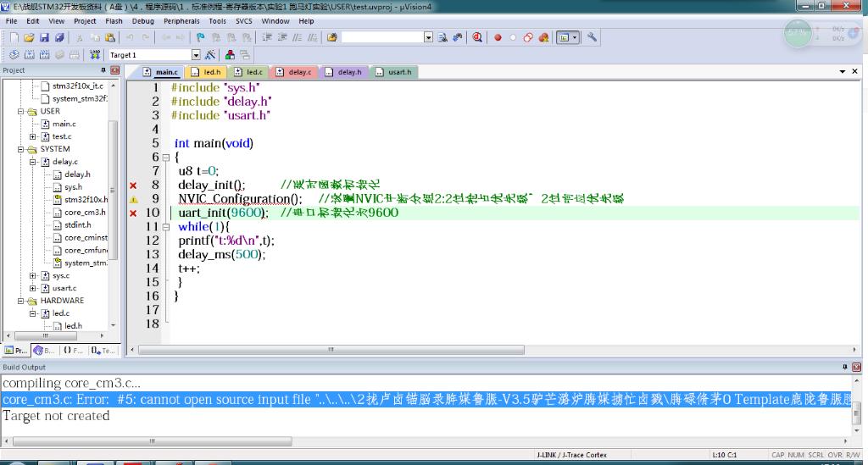Collapse the USER group
The height and width of the screenshot is (465, 868).
[x=20, y=111]
